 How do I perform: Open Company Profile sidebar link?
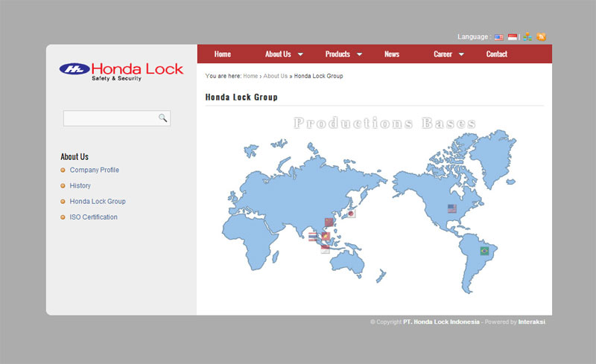(95, 170)
